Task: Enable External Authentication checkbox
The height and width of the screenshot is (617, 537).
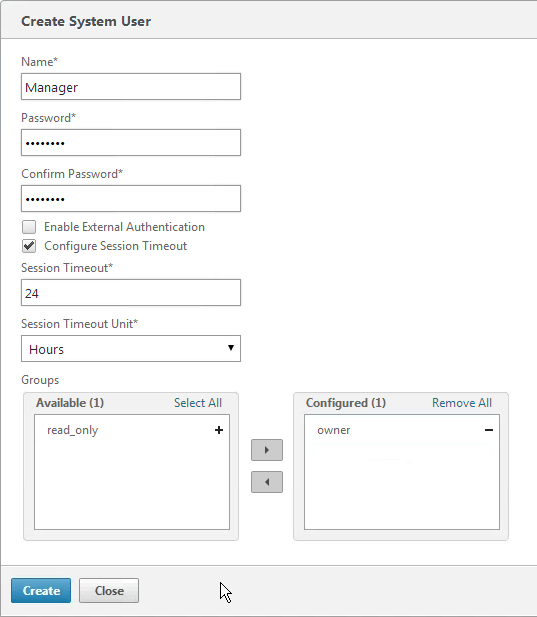Action: coord(29,227)
